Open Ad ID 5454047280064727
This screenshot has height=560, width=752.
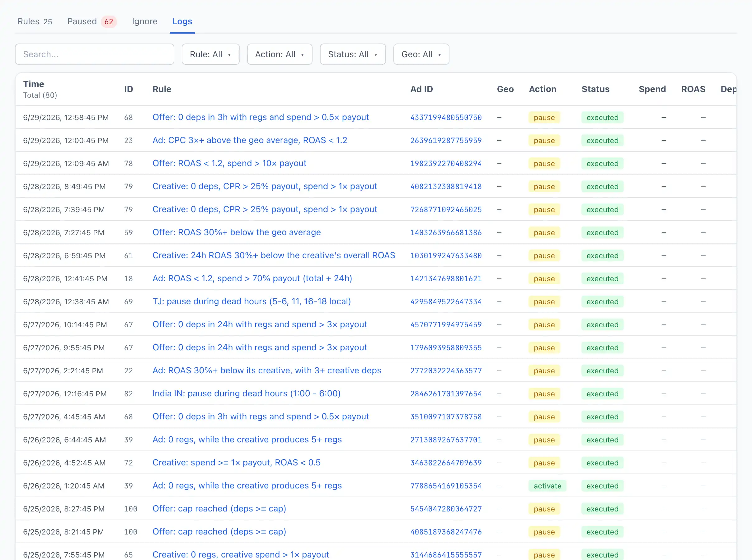pos(446,510)
